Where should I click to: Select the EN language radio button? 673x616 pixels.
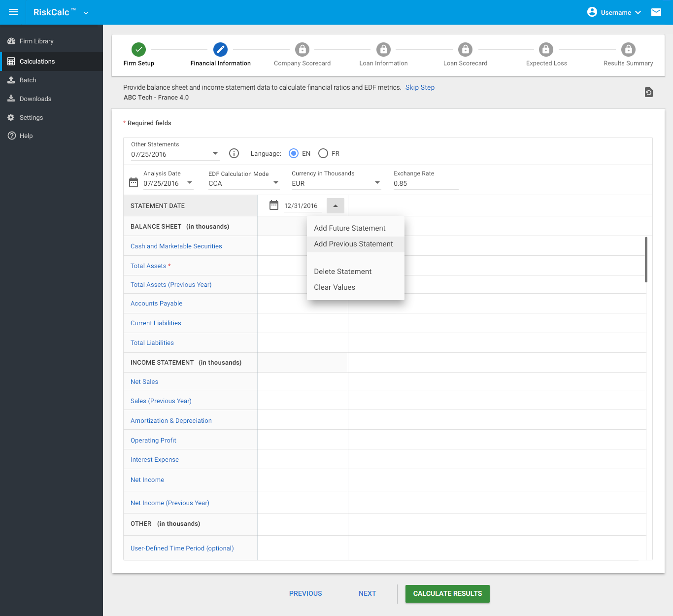(x=294, y=153)
